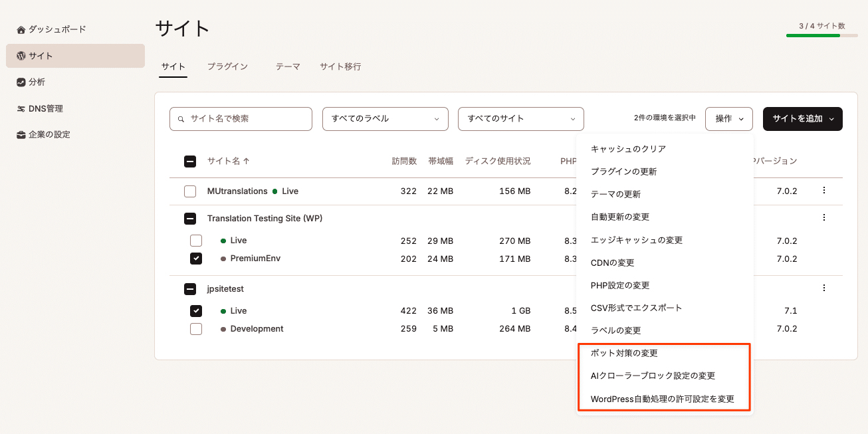Toggle the Translation Testing Site (WP) checkbox
The image size is (868, 434).
click(x=190, y=219)
